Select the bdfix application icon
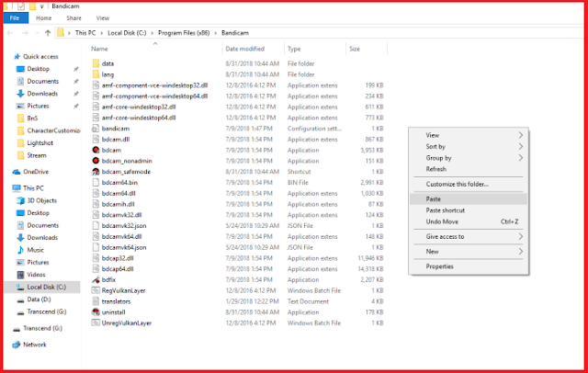 click(x=96, y=279)
